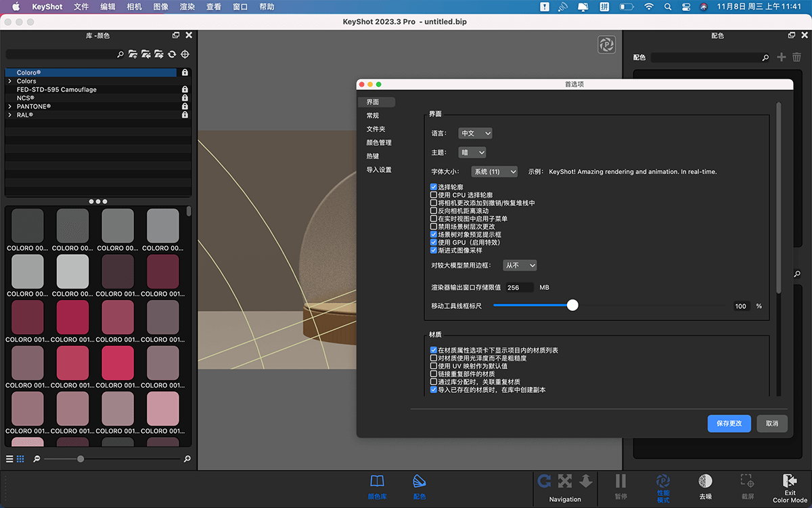This screenshot has width=812, height=508.
Task: Enable 禁用场景树层次更改
Action: 434,226
